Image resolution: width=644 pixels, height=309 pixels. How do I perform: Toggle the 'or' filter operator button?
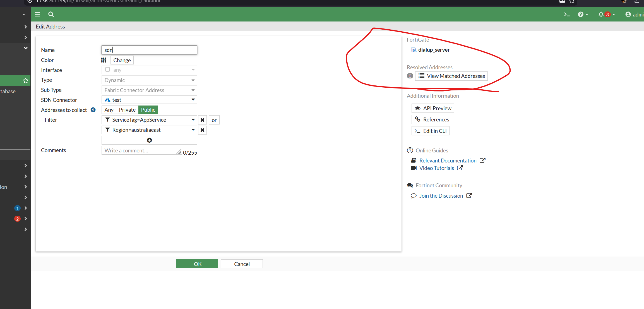tap(214, 120)
